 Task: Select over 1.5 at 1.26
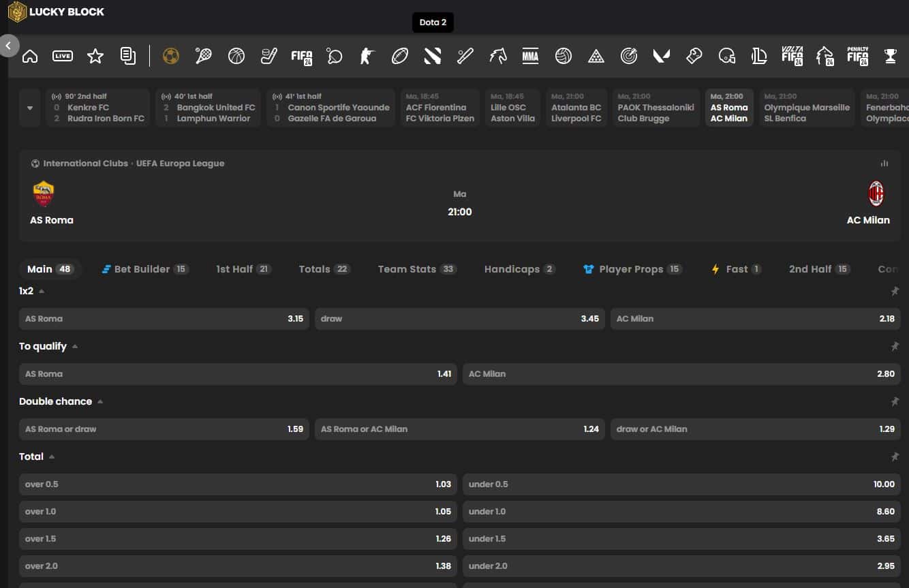point(238,539)
